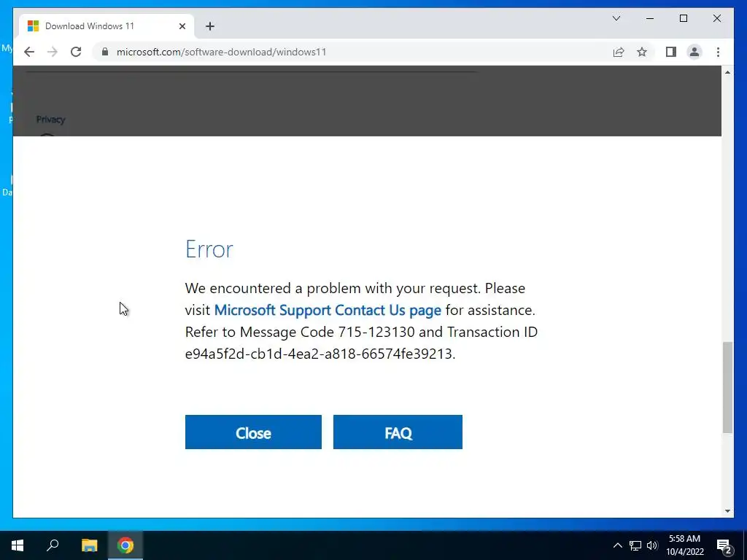Screen dimensions: 747x560
Task: Bookmark this page with the star
Action: click(642, 52)
